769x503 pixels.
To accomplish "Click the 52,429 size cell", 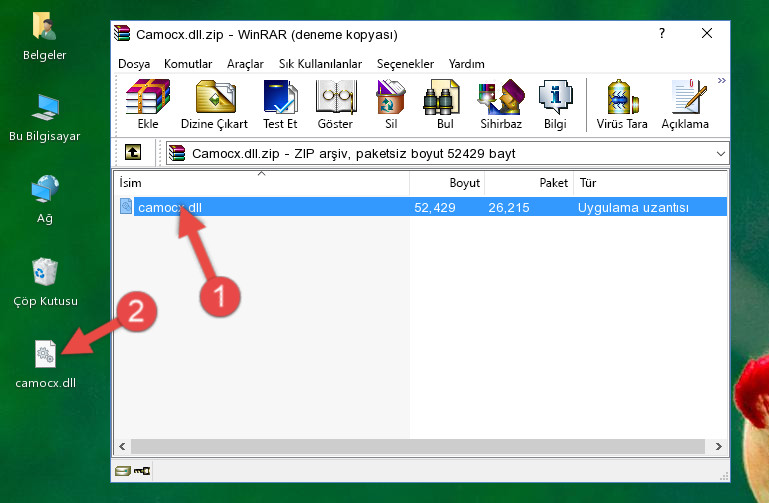I will click(435, 207).
